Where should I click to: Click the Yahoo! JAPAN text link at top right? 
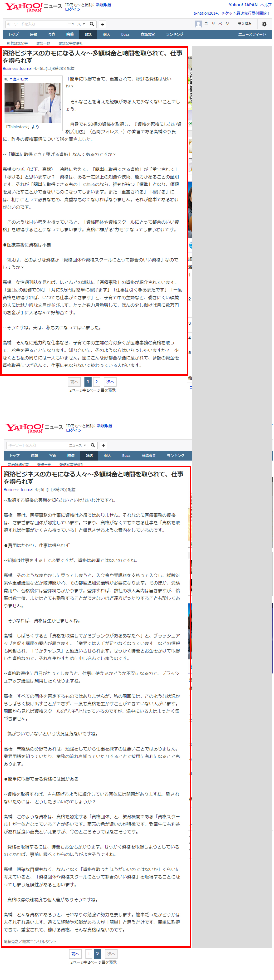[x=243, y=5]
